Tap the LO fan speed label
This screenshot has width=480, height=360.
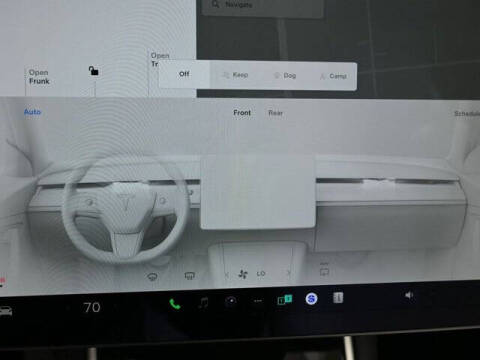pos(261,274)
